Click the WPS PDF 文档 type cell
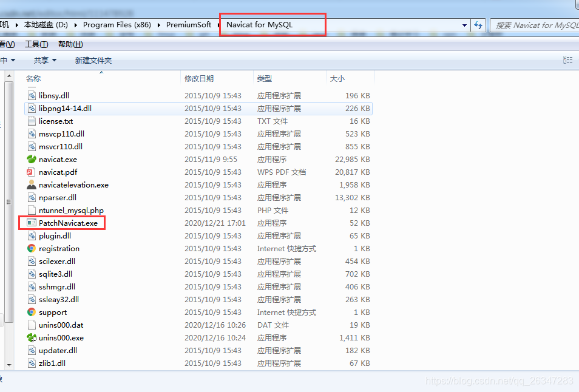 pyautogui.click(x=282, y=172)
